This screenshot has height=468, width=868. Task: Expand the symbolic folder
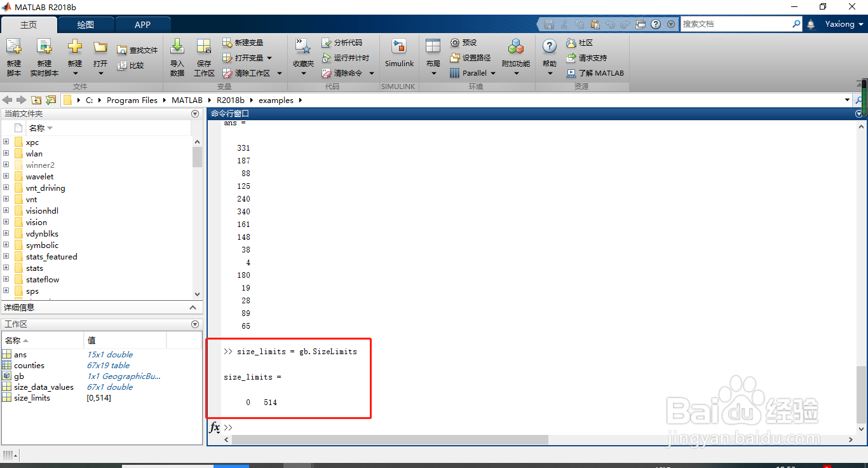(x=6, y=245)
